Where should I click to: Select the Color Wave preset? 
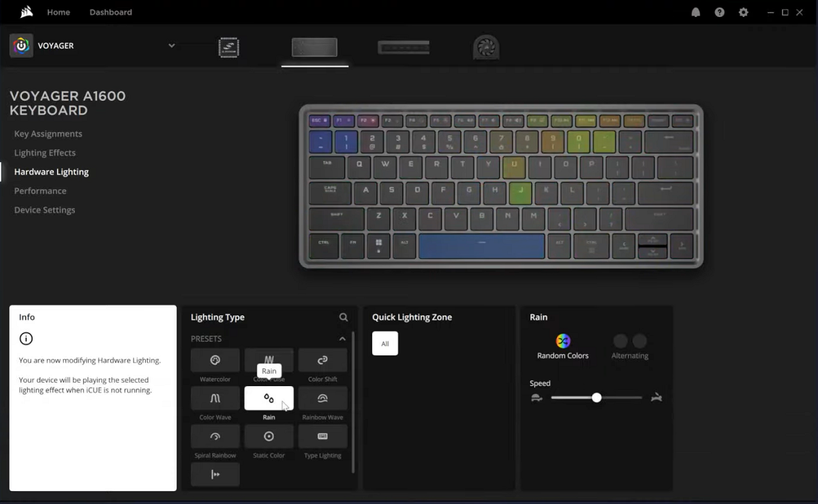[215, 398]
